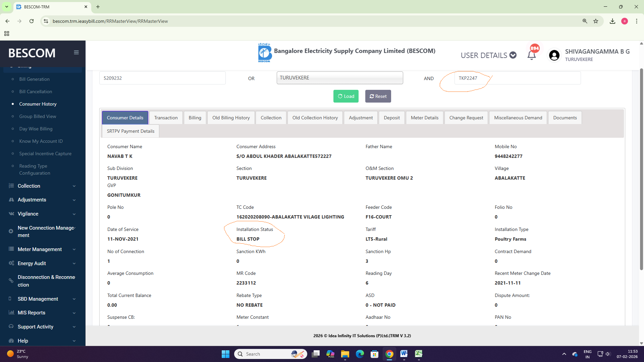
Task: Click the Disconnection & Reconnection link icon
Action: click(x=11, y=281)
